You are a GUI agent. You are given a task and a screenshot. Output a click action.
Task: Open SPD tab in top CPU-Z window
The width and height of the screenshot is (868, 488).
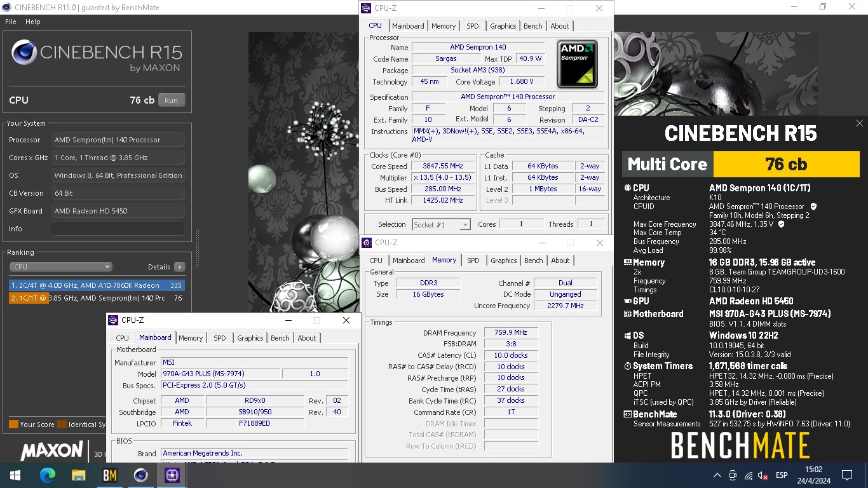click(x=472, y=26)
